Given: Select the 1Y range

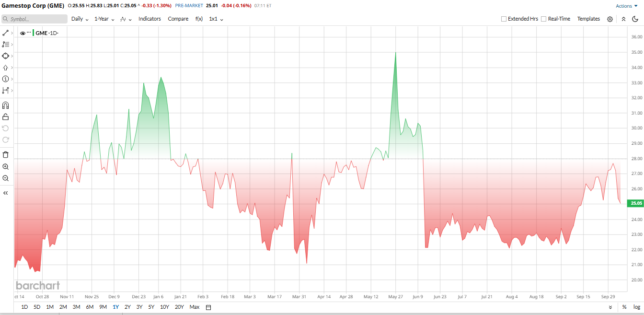Looking at the screenshot, I should coord(115,307).
